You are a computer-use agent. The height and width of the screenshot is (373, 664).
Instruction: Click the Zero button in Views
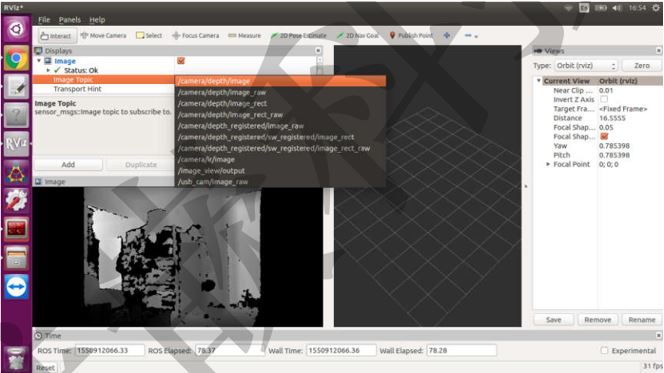click(642, 66)
